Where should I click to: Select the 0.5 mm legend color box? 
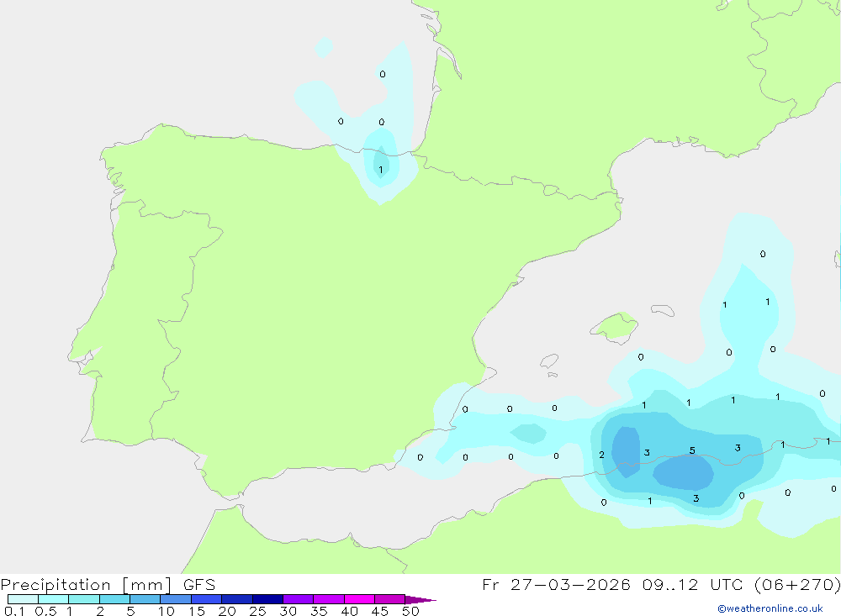coord(54,599)
